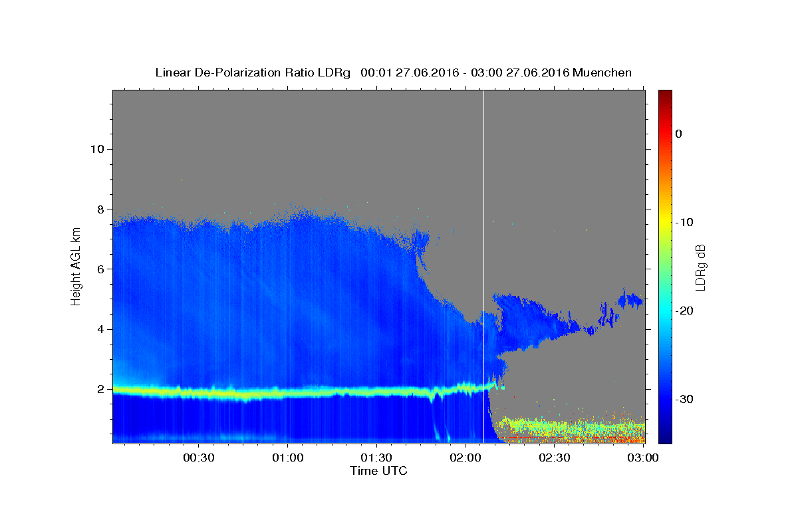Click the dark blue -30 dB colorbar region

665,399
